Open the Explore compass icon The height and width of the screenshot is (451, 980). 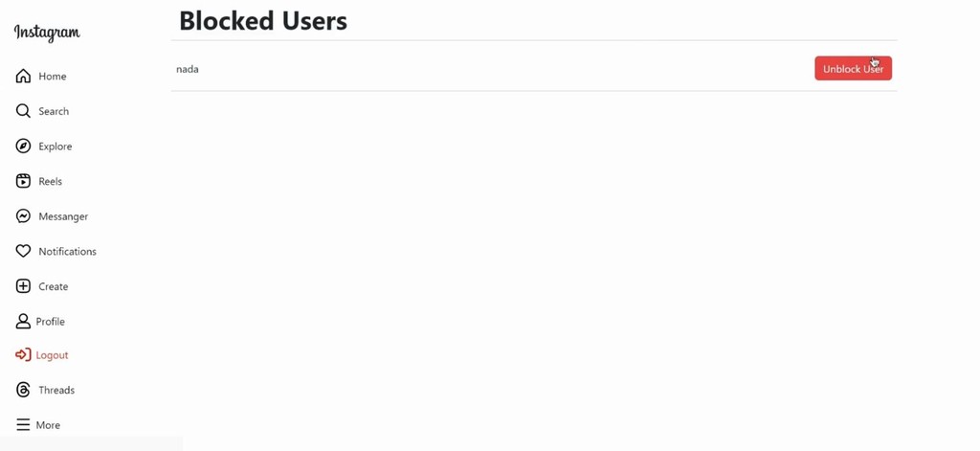tap(23, 146)
